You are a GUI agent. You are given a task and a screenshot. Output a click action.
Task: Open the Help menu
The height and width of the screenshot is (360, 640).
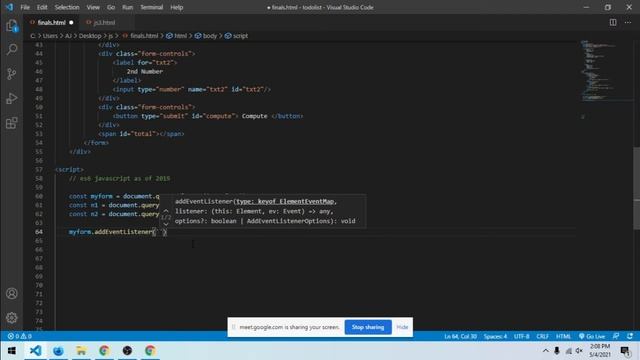[176, 7]
